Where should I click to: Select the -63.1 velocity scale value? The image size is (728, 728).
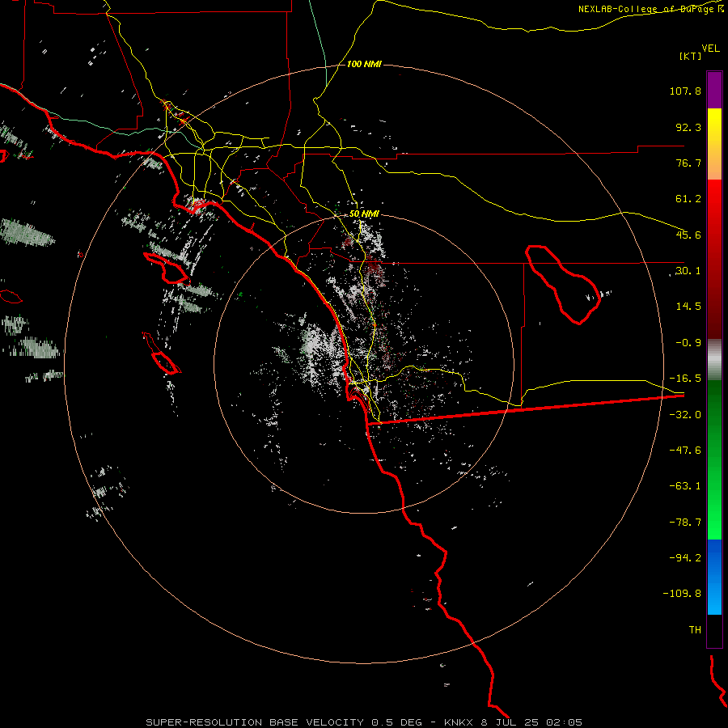click(685, 486)
